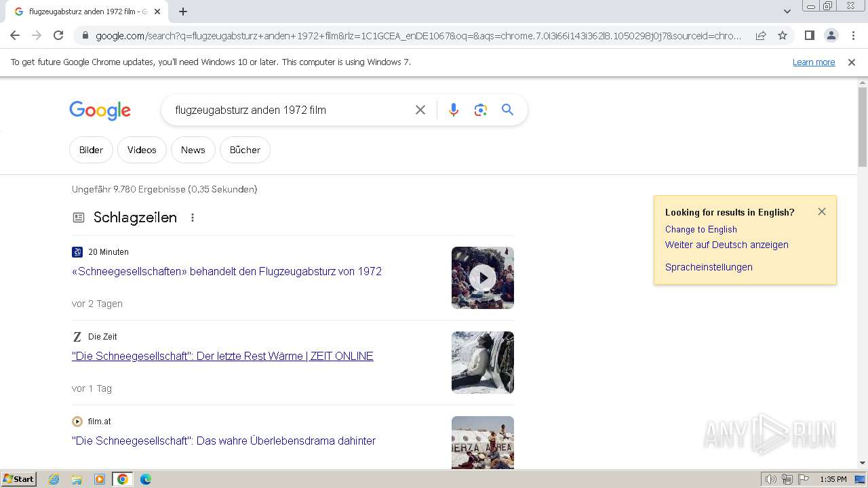Dismiss the Chrome update notification bar

click(852, 62)
